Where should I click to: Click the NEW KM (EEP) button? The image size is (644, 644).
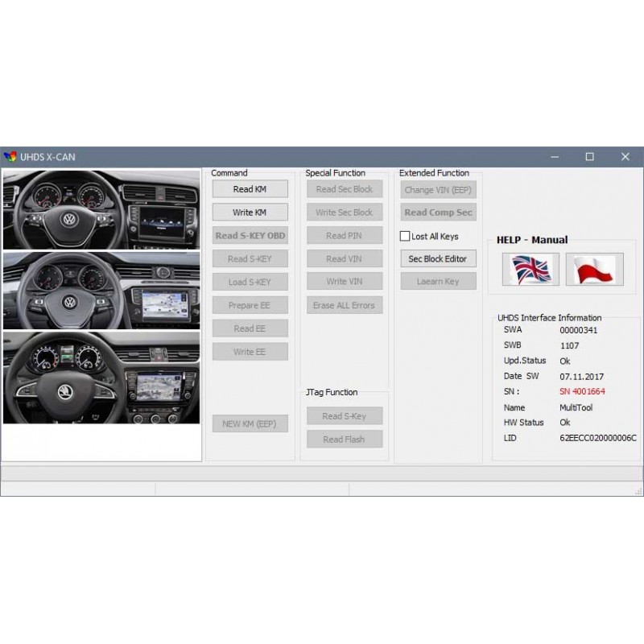250,424
